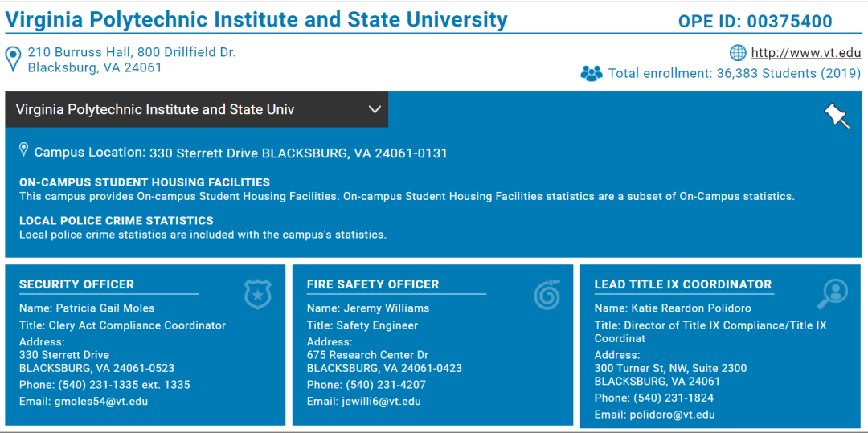Click the polidoro@vt.edu email address
Viewport: 868px width, 433px height.
(672, 415)
